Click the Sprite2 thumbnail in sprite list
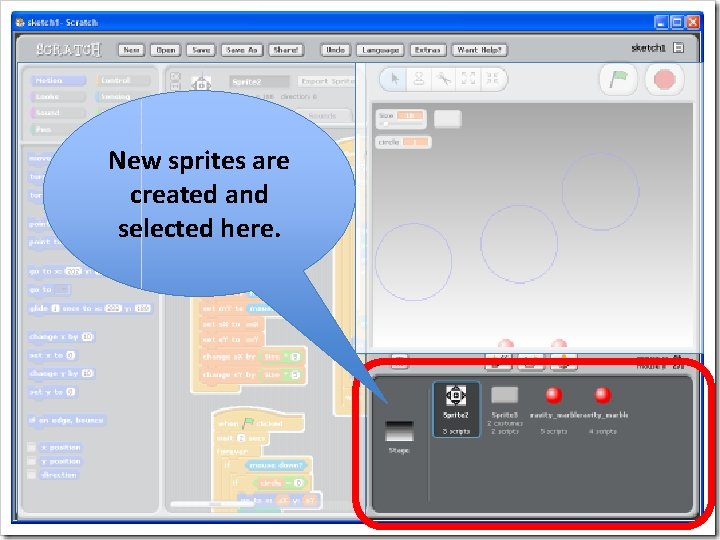This screenshot has width=720, height=540. (456, 409)
